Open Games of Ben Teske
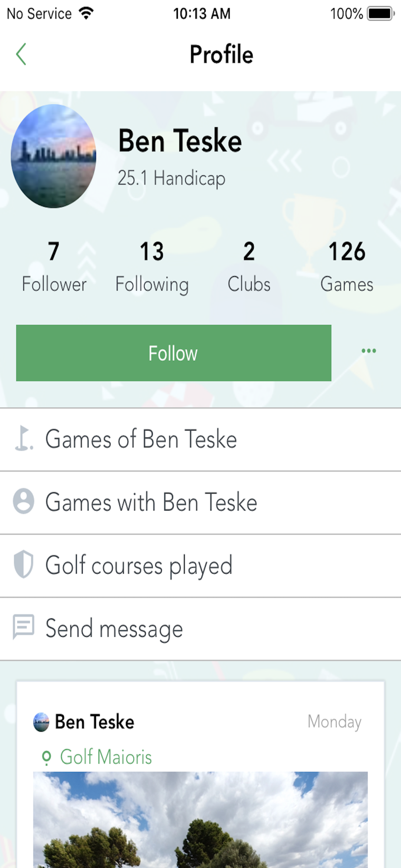 click(141, 439)
